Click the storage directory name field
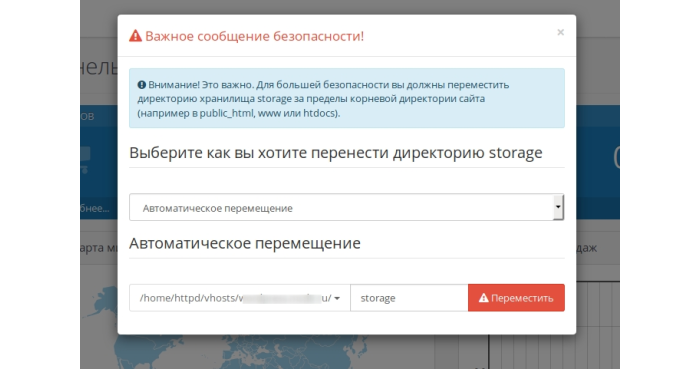This screenshot has height=369, width=700. pyautogui.click(x=409, y=298)
